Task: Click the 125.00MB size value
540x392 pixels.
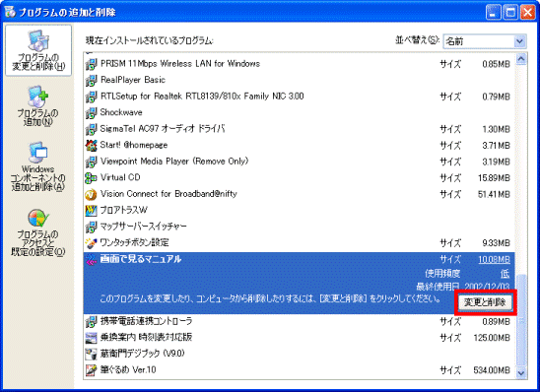Action: click(x=492, y=338)
